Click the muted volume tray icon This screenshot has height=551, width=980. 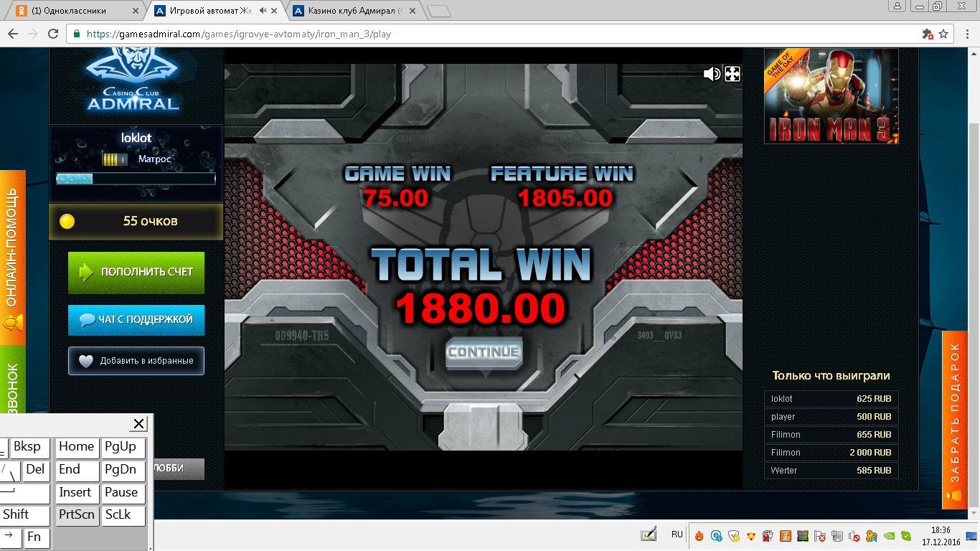854,536
